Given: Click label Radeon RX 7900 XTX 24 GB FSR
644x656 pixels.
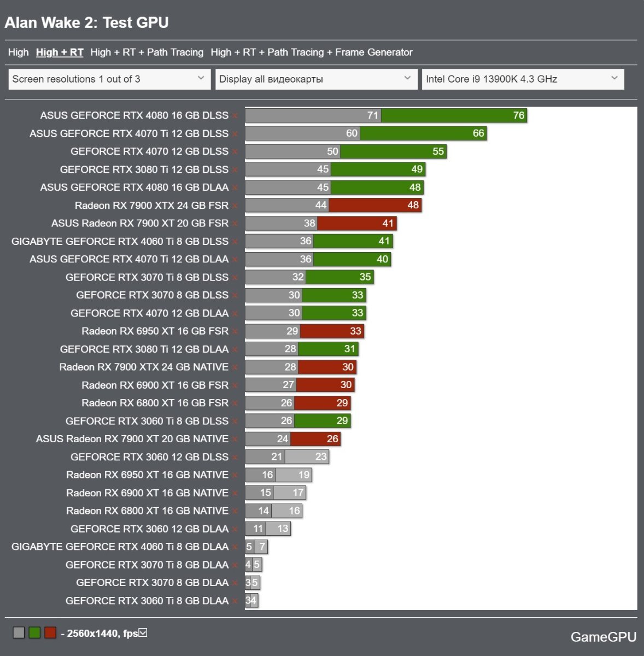Looking at the screenshot, I should tap(151, 206).
